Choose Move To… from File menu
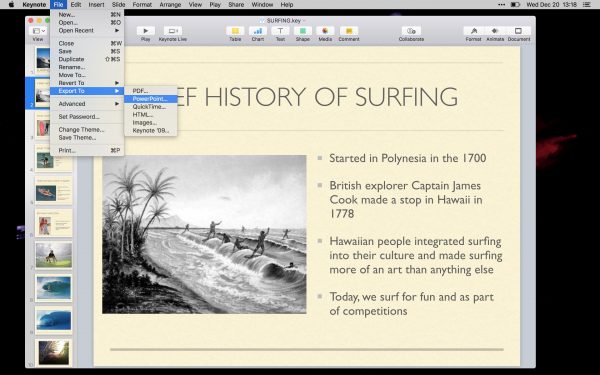The image size is (600, 375). (x=87, y=75)
